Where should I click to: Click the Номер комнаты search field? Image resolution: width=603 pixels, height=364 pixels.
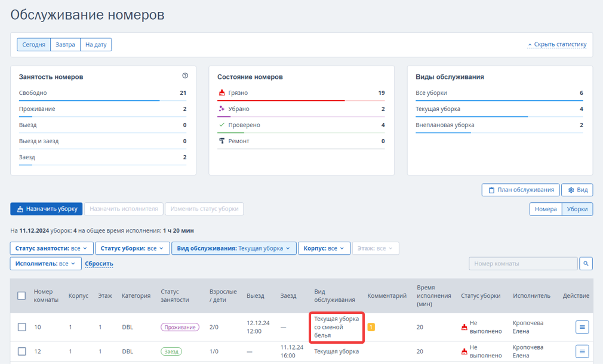pyautogui.click(x=524, y=264)
